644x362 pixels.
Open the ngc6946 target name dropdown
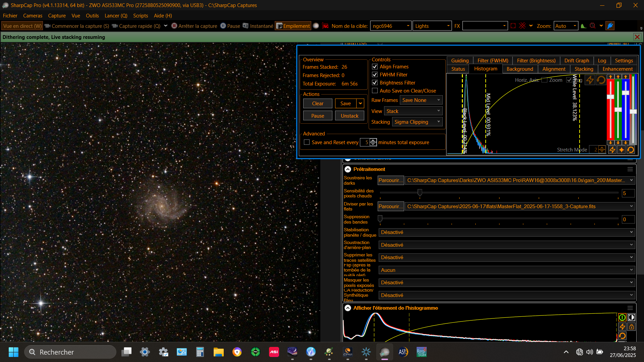pyautogui.click(x=391, y=26)
